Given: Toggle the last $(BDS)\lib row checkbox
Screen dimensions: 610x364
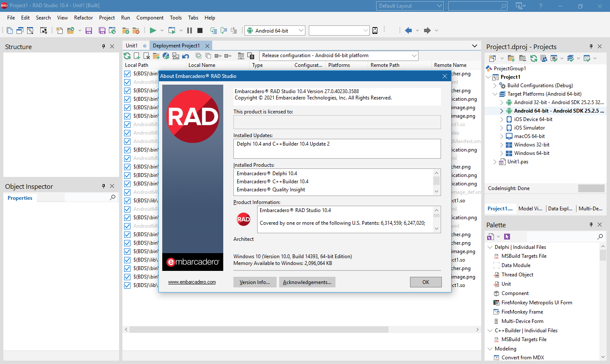Looking at the screenshot, I should pyautogui.click(x=127, y=285).
